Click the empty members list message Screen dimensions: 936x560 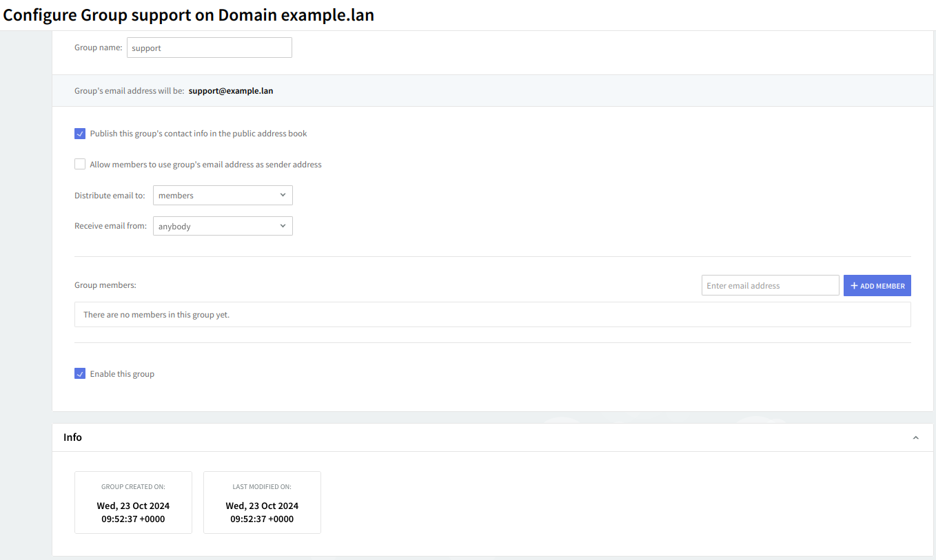pos(156,315)
